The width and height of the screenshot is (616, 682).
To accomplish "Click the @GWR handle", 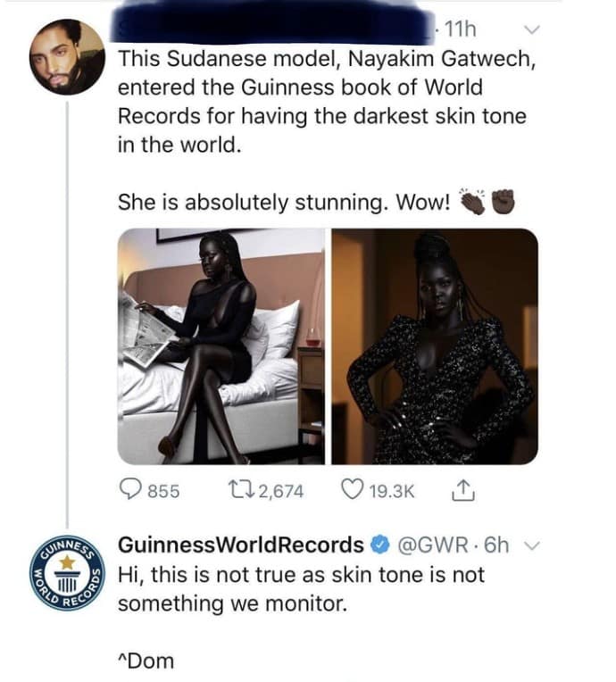I will (x=431, y=545).
